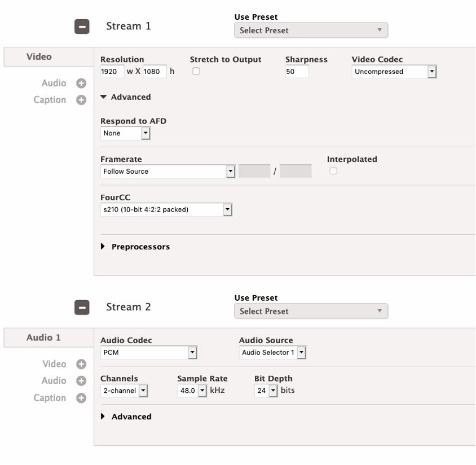Add another Audio track to Stream 2
Screen dimensions: 476x465
point(81,381)
